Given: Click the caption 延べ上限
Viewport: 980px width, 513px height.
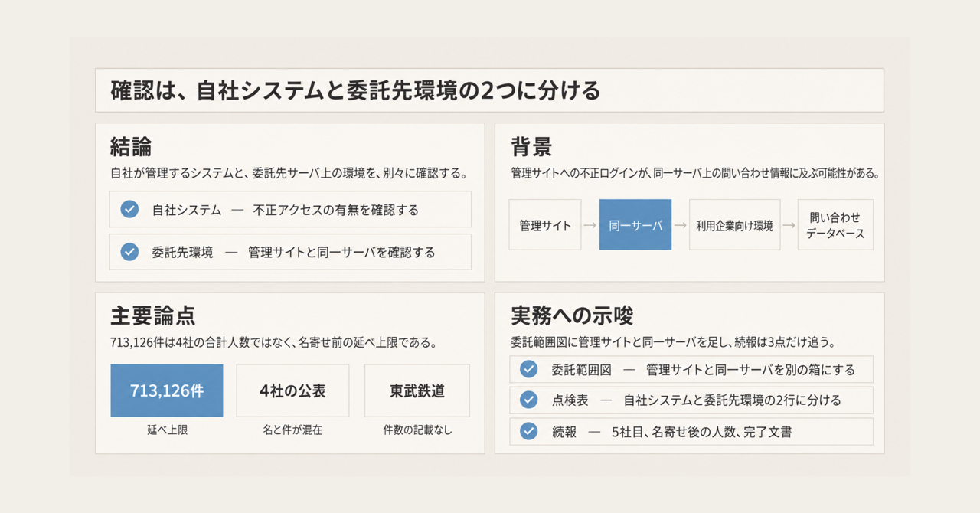Looking at the screenshot, I should (167, 430).
